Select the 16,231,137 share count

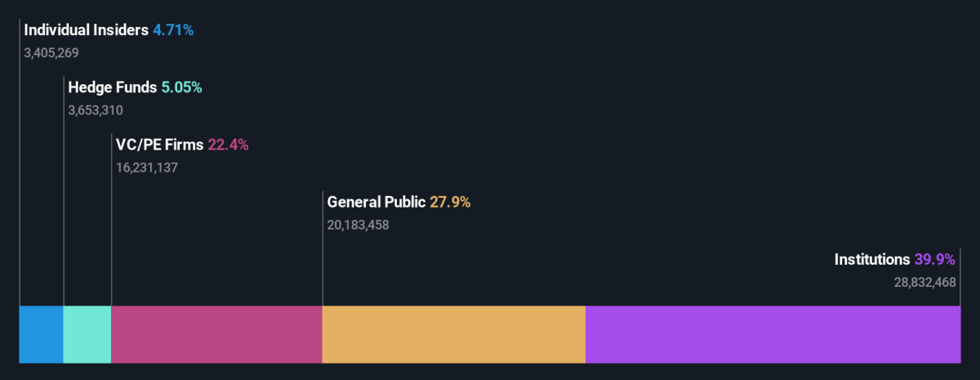[147, 168]
